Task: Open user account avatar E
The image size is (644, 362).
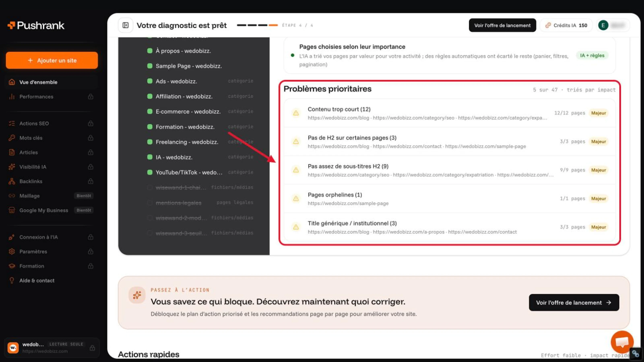Action: (x=603, y=25)
